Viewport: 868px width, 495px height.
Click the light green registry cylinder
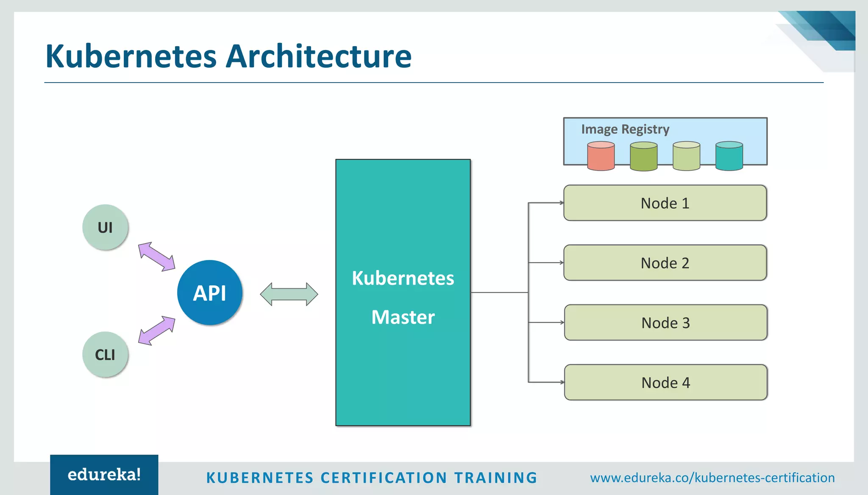click(687, 156)
